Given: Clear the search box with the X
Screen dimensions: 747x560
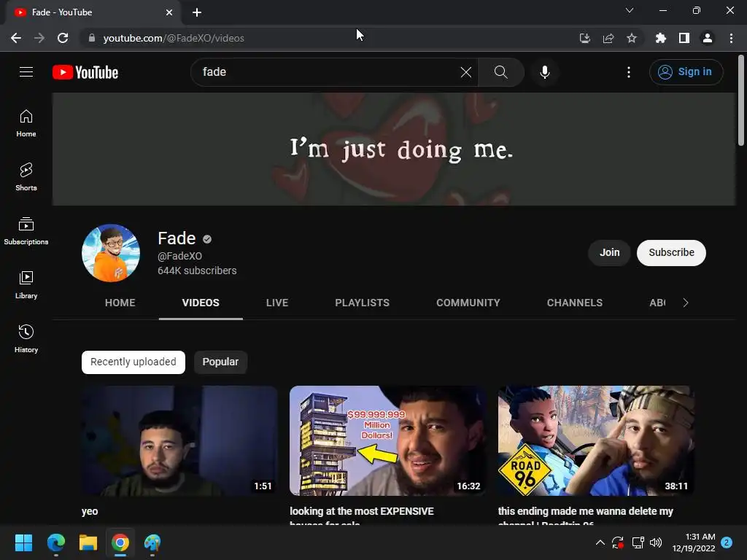Looking at the screenshot, I should coord(466,72).
